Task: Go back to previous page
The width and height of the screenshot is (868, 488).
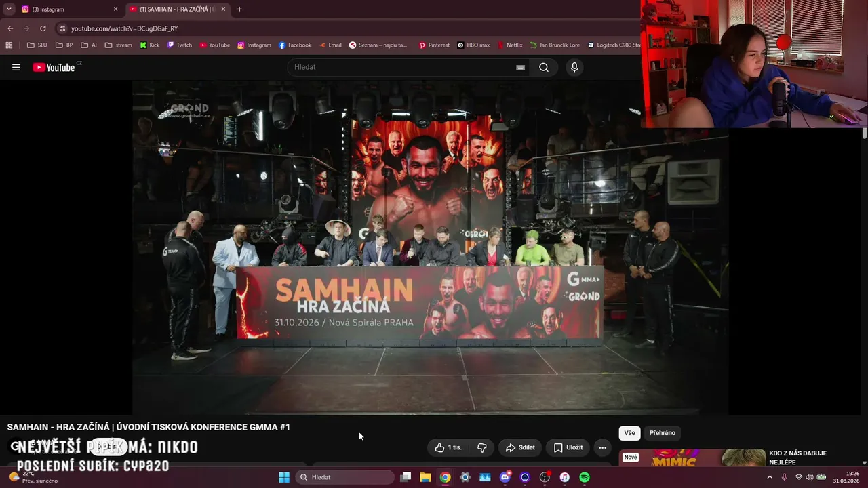Action: [x=10, y=28]
